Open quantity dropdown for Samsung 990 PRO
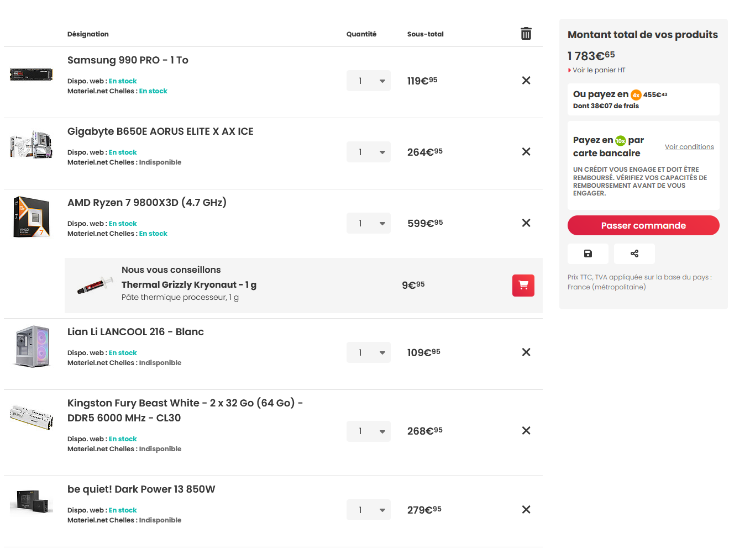The width and height of the screenshot is (729, 560). 369,81
